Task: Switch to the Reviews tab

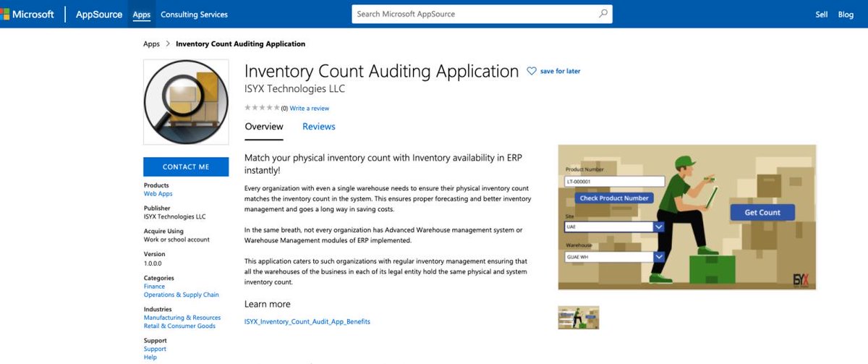Action: (319, 127)
